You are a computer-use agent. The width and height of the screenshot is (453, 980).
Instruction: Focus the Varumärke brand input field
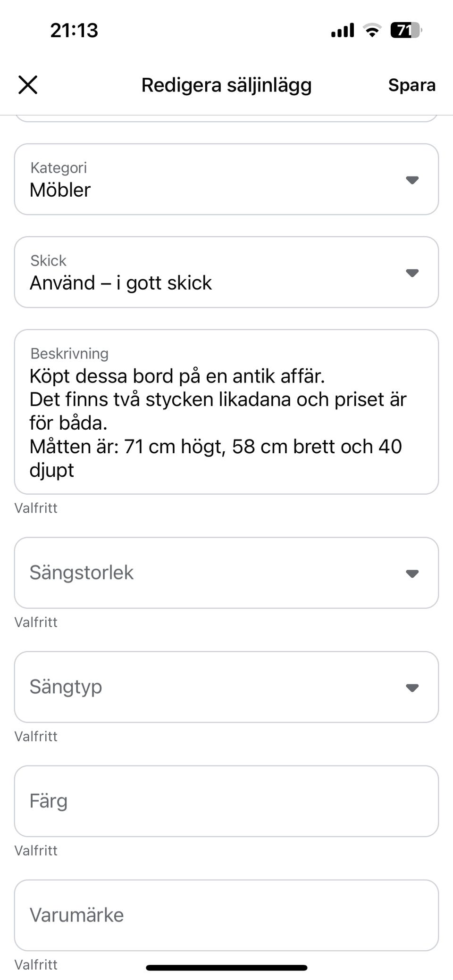[226, 915]
